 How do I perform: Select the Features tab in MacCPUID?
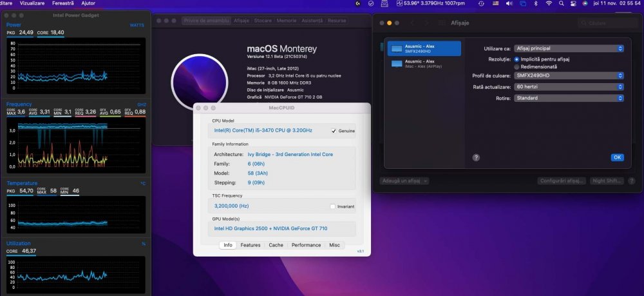[x=251, y=245]
